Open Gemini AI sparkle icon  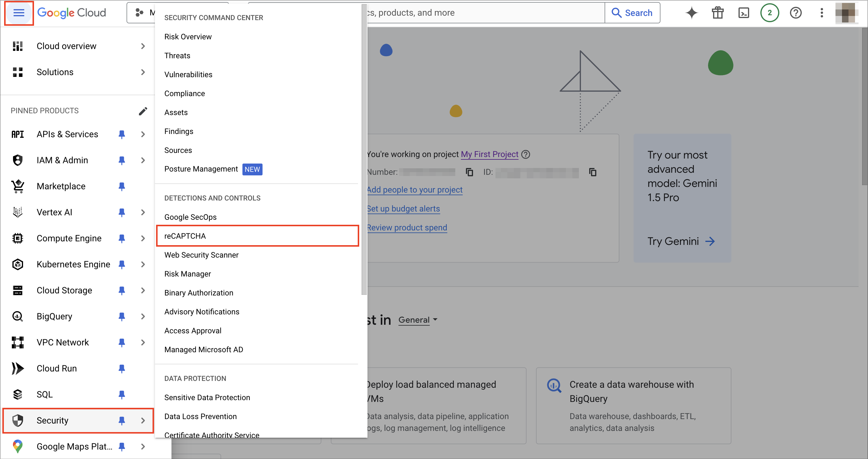(x=692, y=13)
